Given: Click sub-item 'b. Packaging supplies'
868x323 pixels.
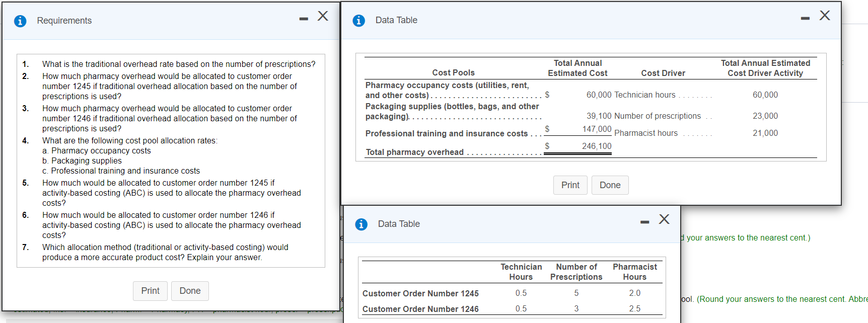Looking at the screenshot, I should click(82, 160).
